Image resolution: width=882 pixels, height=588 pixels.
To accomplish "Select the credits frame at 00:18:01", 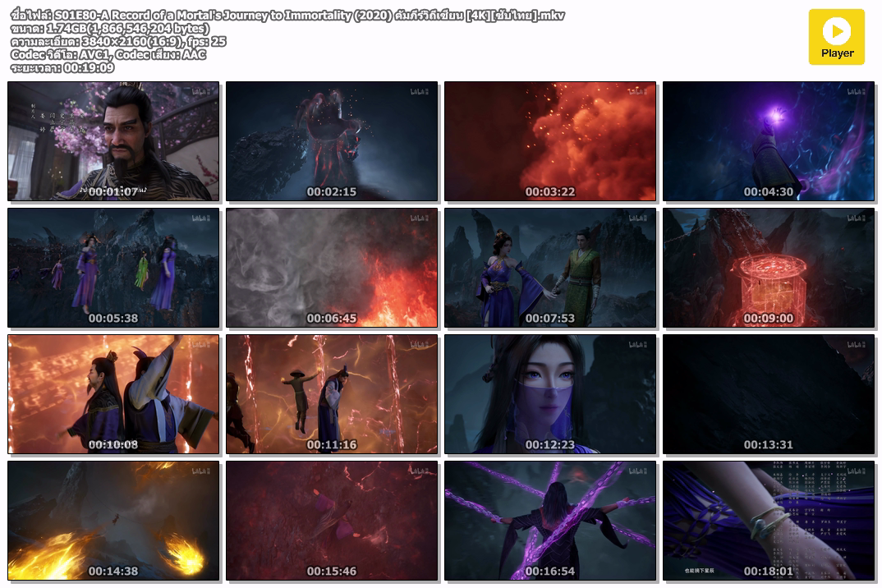I will 769,521.
